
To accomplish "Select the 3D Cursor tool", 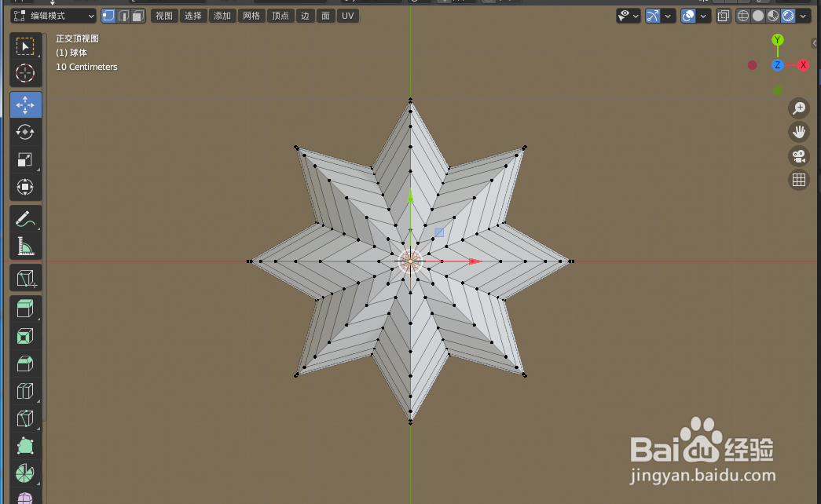I will tap(26, 73).
